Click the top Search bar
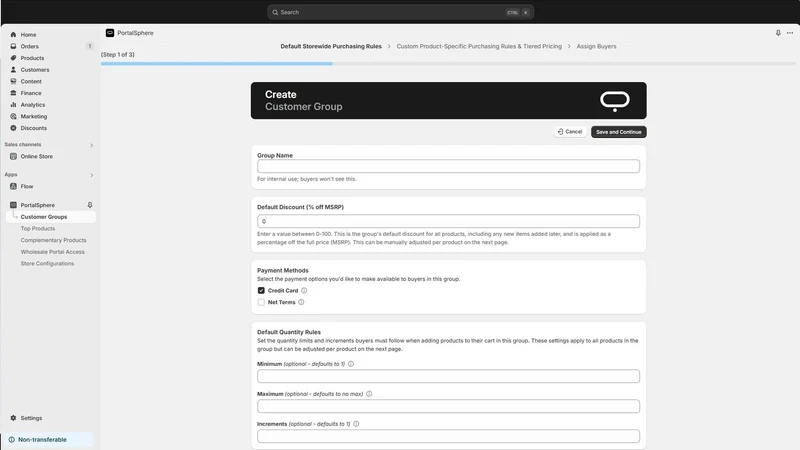This screenshot has width=800, height=450. pos(401,12)
